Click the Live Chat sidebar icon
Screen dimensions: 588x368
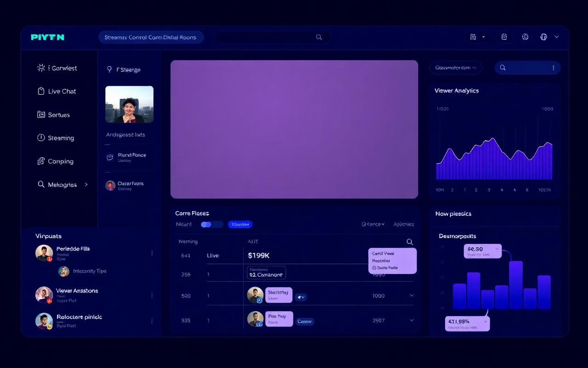coord(41,91)
